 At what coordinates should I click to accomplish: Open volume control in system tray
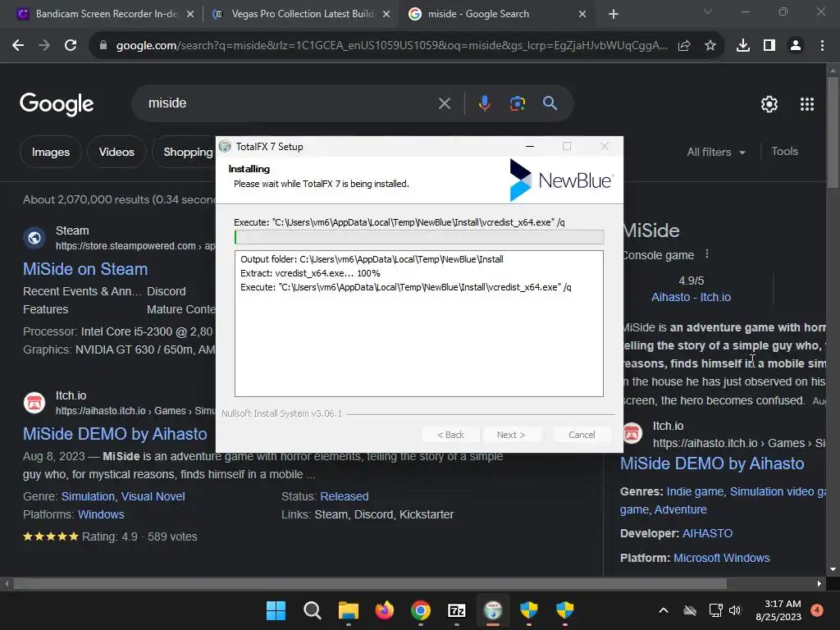pyautogui.click(x=734, y=610)
